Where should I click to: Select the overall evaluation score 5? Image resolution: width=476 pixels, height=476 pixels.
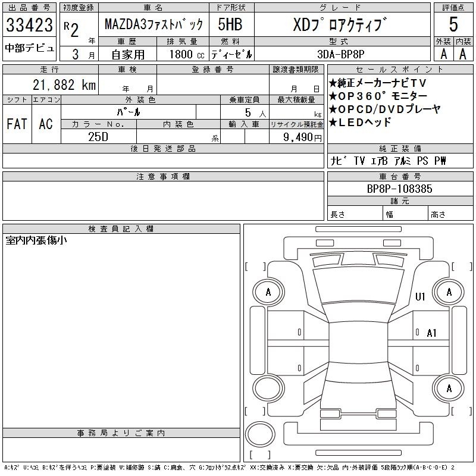[x=453, y=25]
